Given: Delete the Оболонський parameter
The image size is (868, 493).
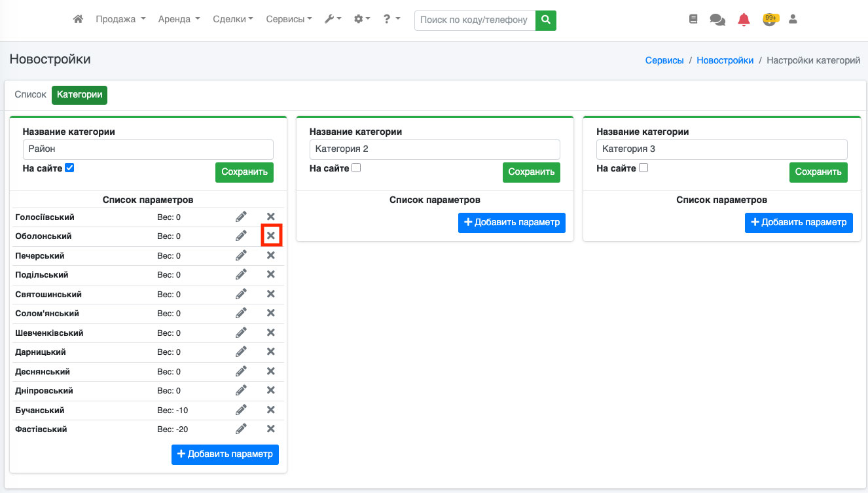Looking at the screenshot, I should [270, 236].
